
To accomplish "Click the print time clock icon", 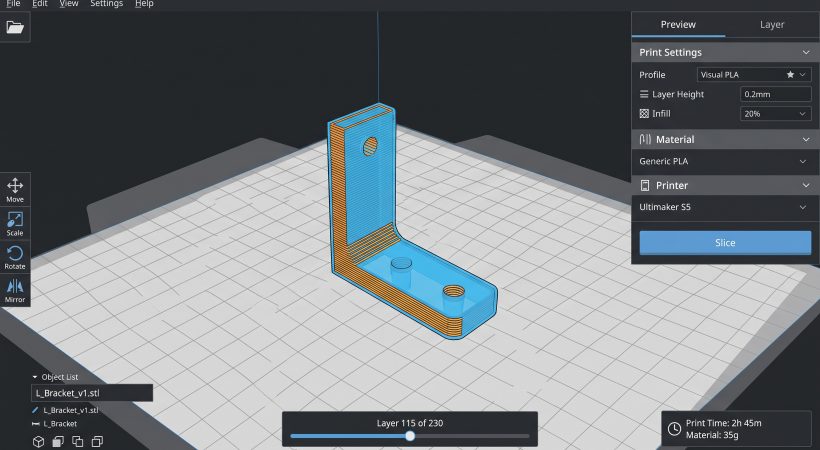I will coord(675,429).
